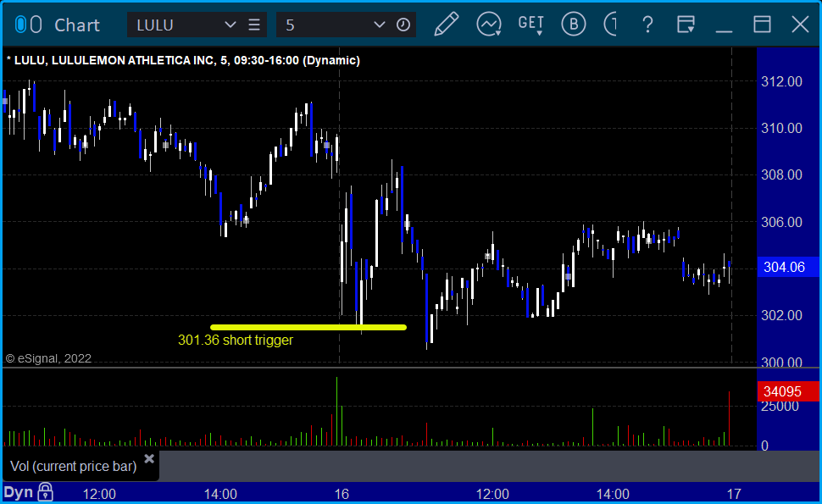Remove the Vol study via its X
822x504 pixels.
click(x=149, y=459)
